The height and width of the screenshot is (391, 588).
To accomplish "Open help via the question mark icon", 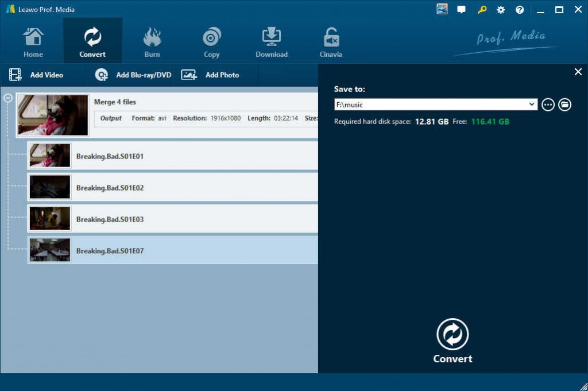I will coord(519,10).
